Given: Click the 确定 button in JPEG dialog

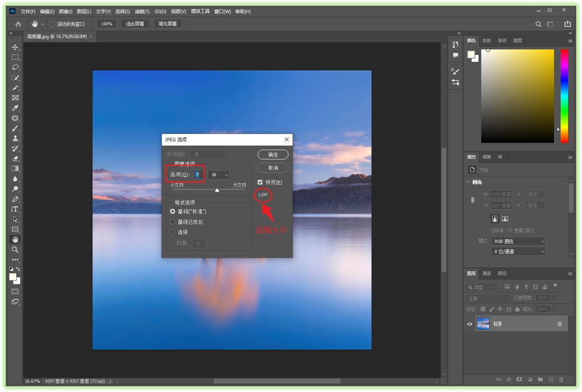Looking at the screenshot, I should point(273,155).
